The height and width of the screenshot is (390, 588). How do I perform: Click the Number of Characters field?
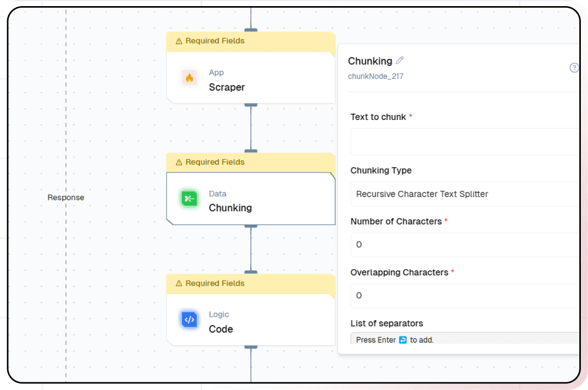tap(465, 245)
